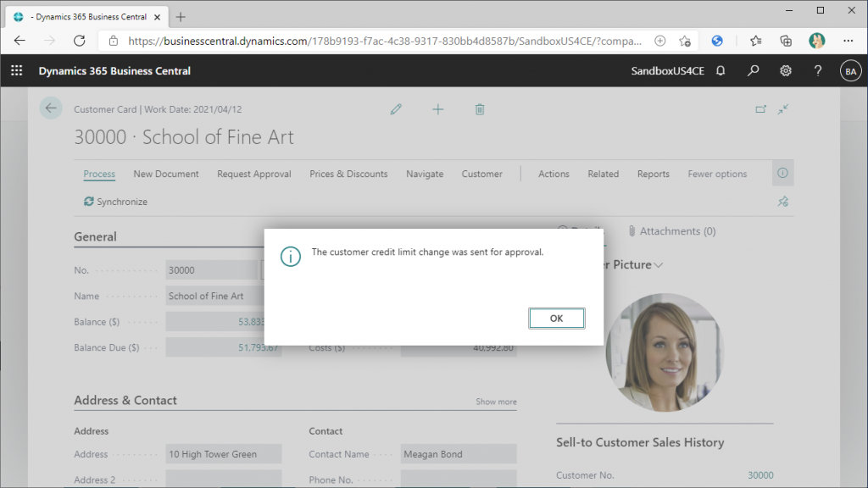Open the Navigate menu
Screen dimensions: 868x488
pos(425,174)
